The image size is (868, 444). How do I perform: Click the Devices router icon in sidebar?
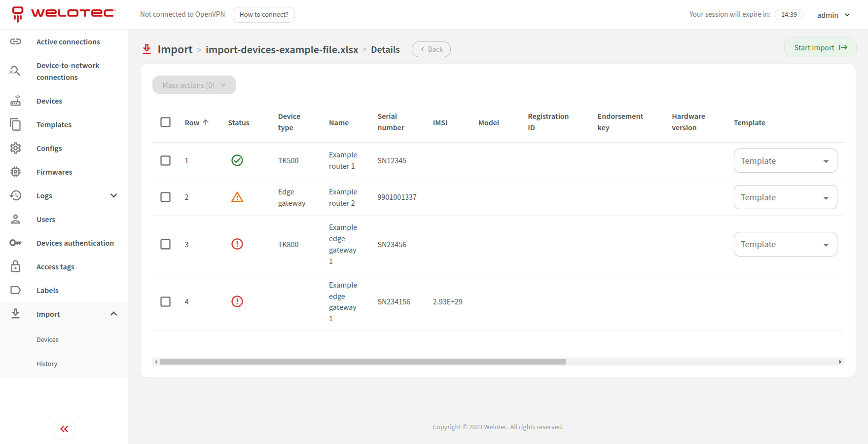pos(16,101)
